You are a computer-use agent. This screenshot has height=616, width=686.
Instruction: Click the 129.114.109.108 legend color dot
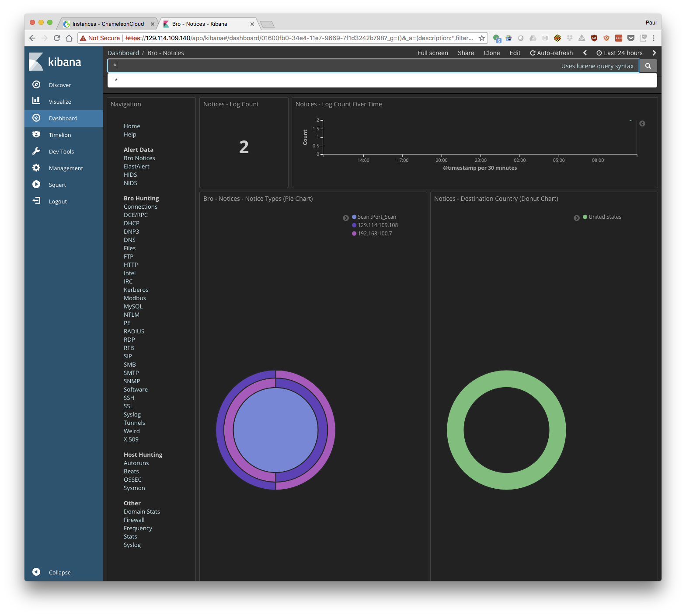(x=354, y=225)
